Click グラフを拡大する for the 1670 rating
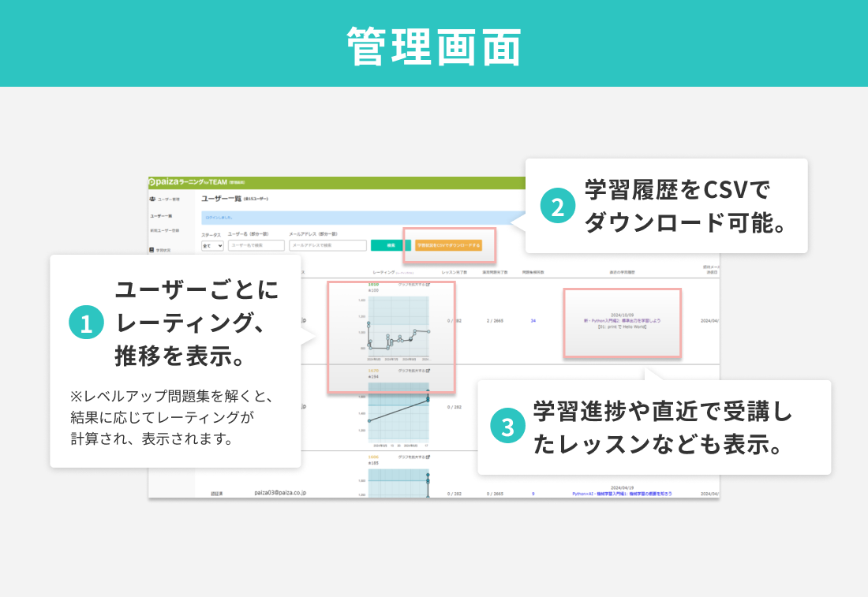868x597 pixels. pyautogui.click(x=414, y=371)
